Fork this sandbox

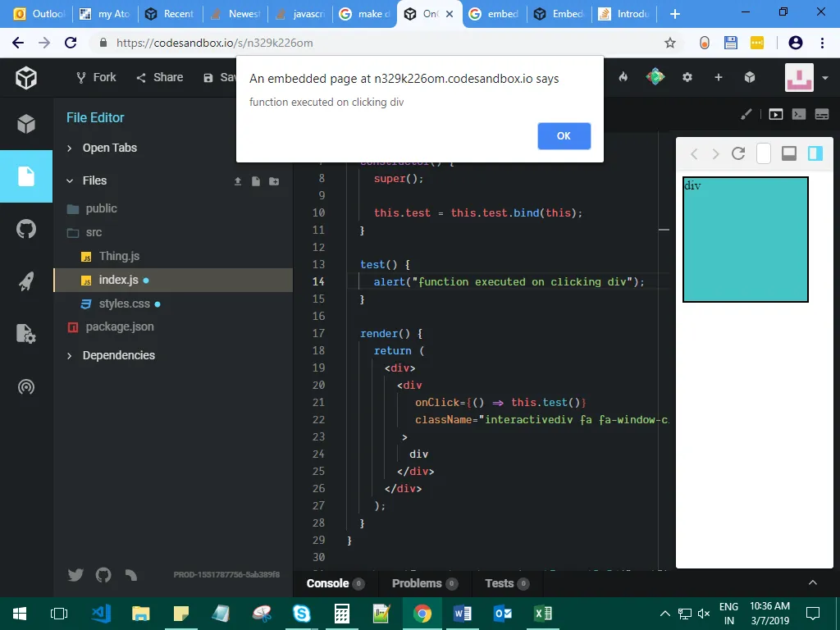click(x=97, y=78)
